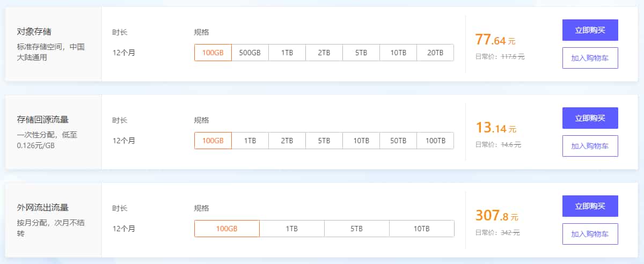Choose 50TB back-to-source traffic option
The width and height of the screenshot is (644, 264).
(x=398, y=141)
